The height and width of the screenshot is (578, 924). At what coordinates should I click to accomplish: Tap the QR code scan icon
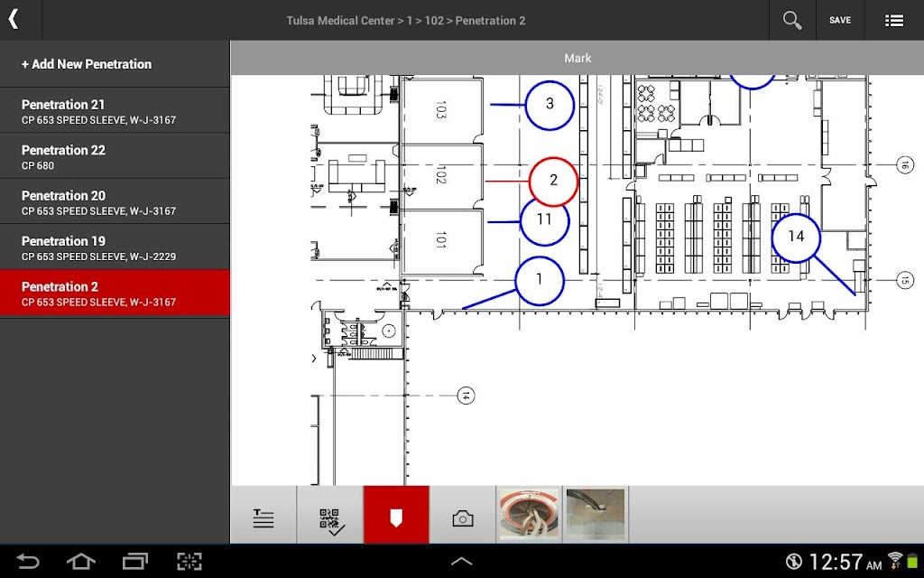(331, 517)
